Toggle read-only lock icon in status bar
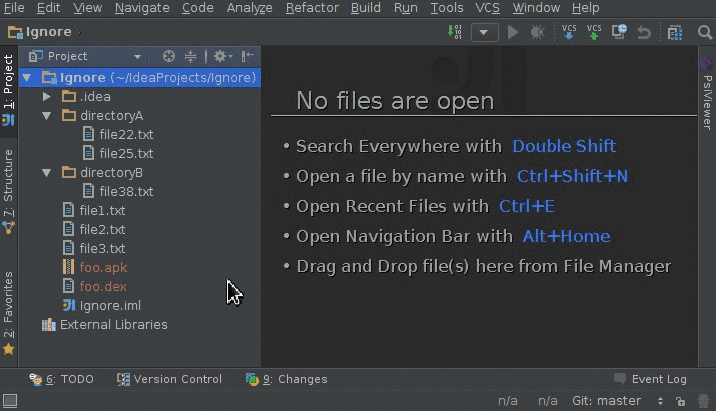 coord(681,401)
